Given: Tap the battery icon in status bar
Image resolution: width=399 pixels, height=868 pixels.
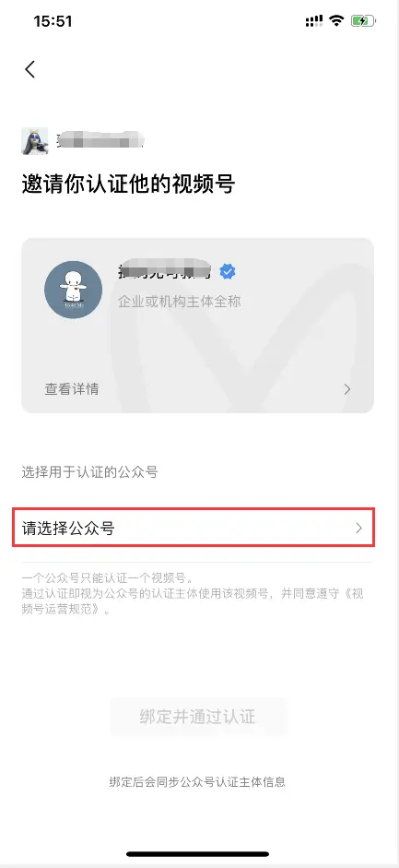Looking at the screenshot, I should (362, 21).
